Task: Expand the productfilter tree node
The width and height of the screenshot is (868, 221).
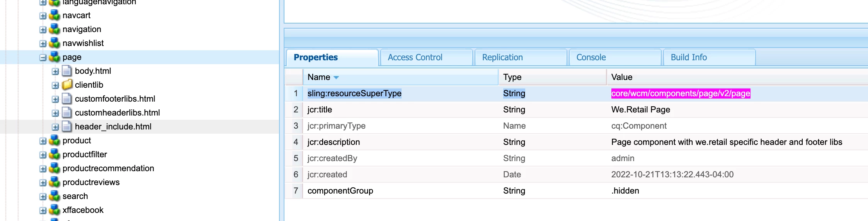Action: [x=43, y=155]
